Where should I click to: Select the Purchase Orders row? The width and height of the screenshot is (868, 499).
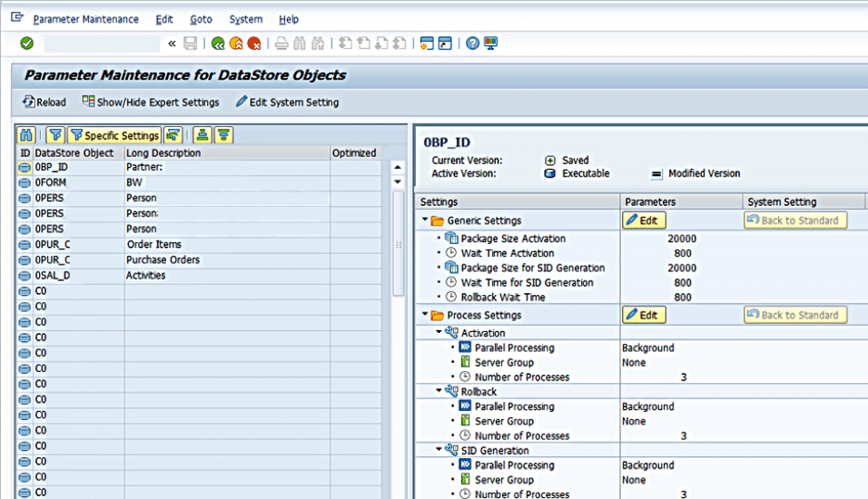point(199,260)
